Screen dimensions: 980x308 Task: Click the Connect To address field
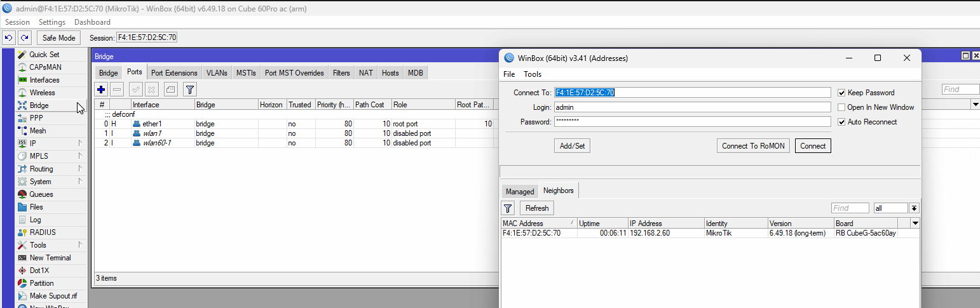pos(692,93)
